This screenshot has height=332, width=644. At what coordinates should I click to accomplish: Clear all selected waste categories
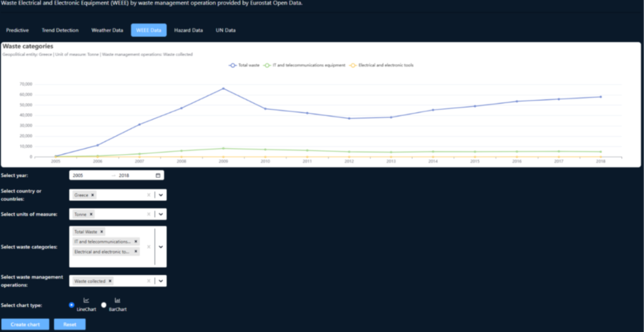click(149, 246)
